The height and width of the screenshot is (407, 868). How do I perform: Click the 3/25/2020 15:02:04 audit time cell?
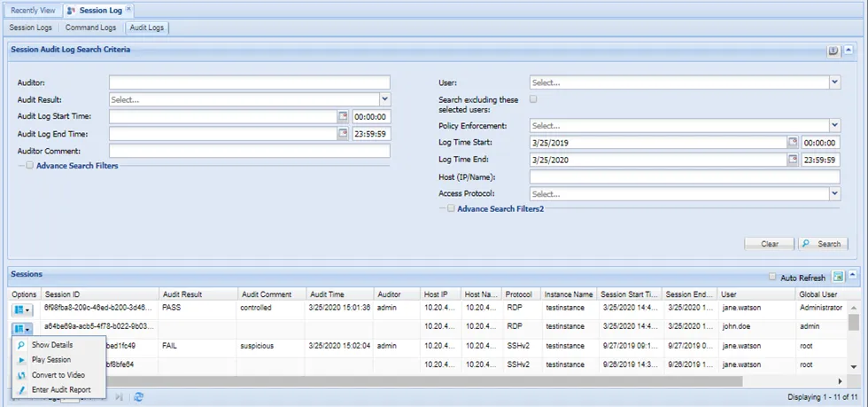click(x=339, y=346)
